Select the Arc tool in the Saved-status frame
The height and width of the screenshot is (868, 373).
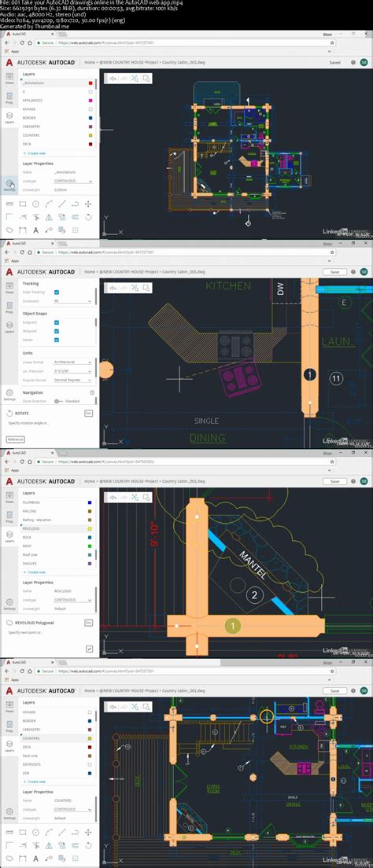[49, 204]
